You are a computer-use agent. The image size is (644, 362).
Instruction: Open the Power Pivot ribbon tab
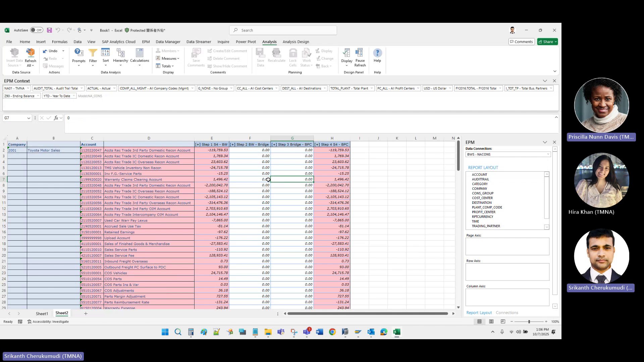[x=246, y=42]
